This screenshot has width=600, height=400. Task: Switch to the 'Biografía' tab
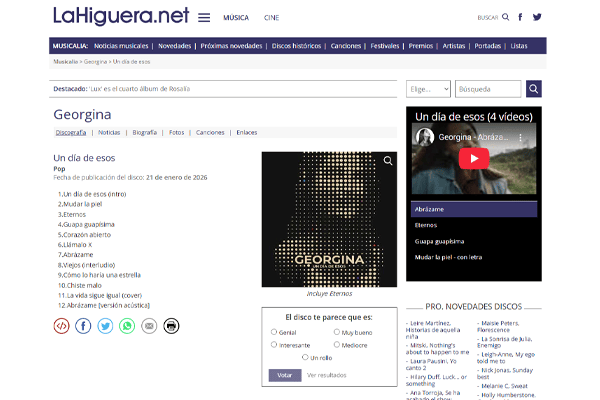coord(144,132)
